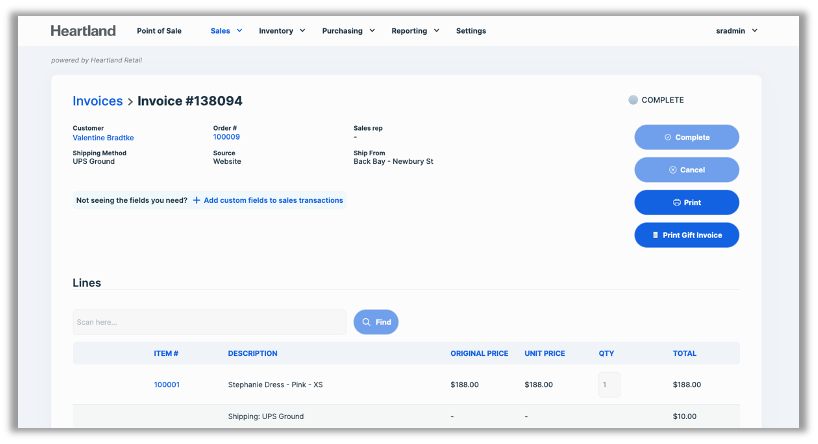Click the quantity field for Stephanie Dress
This screenshot has width=818, height=444.
[609, 384]
